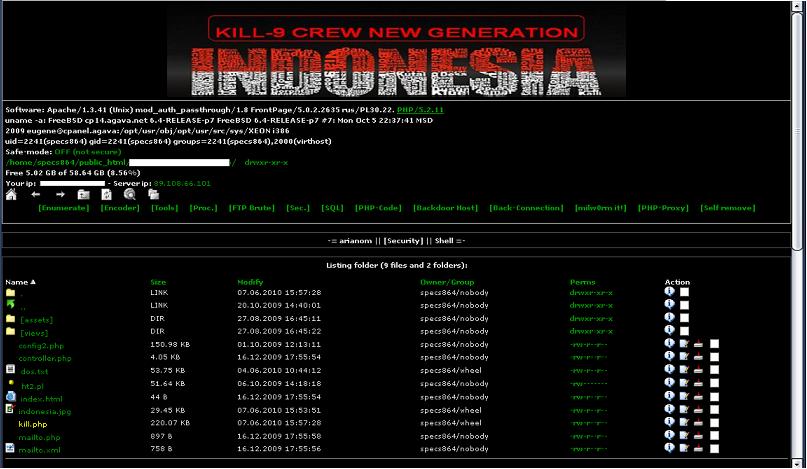Open the index.html file link
Image resolution: width=807 pixels, height=469 pixels.
(x=41, y=399)
